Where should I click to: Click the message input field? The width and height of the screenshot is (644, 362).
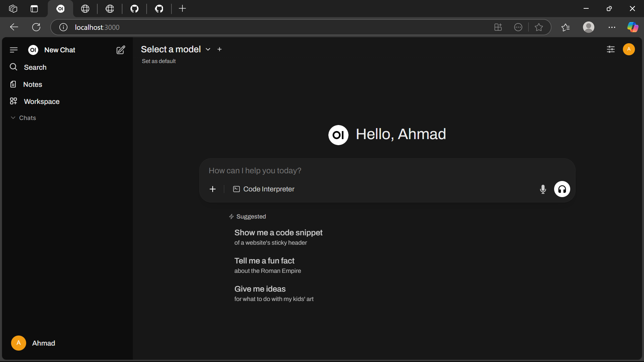(x=369, y=171)
